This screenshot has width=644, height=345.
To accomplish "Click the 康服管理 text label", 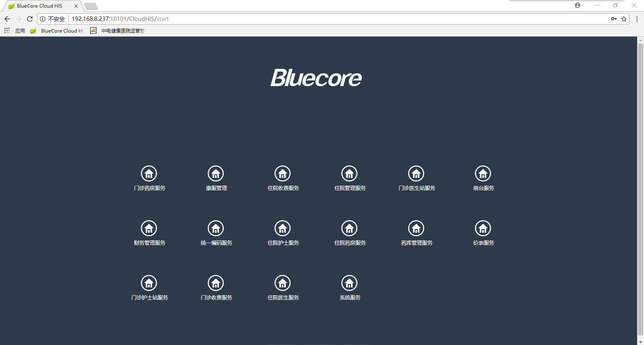I will click(x=217, y=188).
